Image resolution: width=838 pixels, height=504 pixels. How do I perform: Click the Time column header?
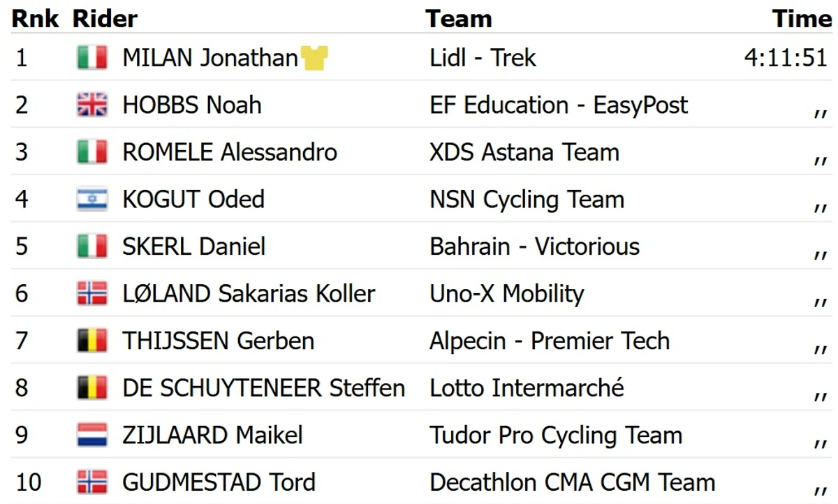pos(802,19)
